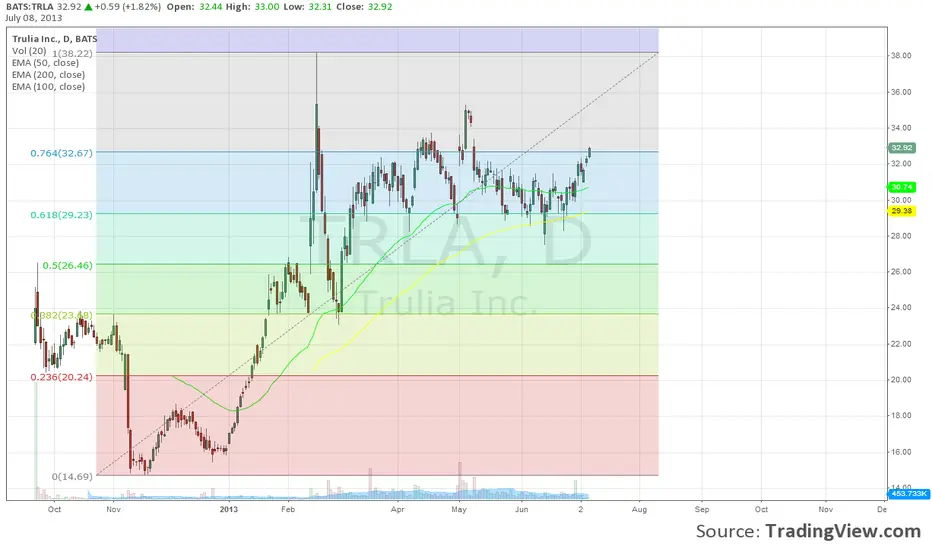Click the 36.00 price axis label

(x=901, y=92)
